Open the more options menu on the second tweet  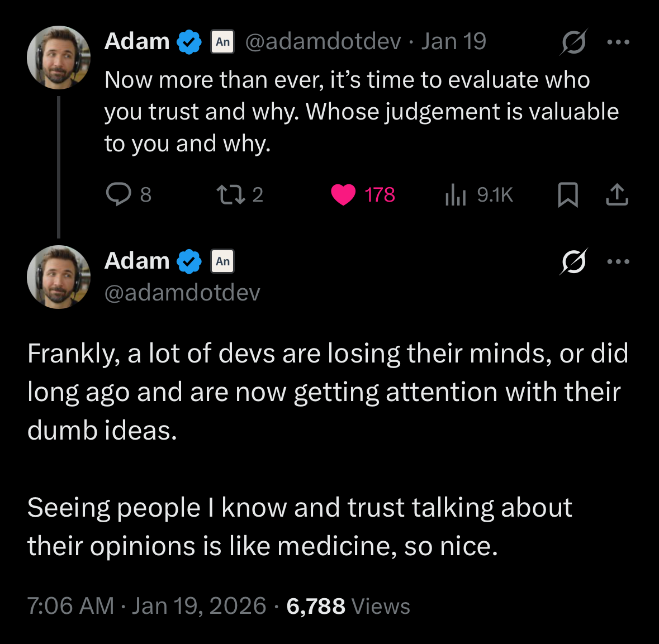(x=618, y=261)
